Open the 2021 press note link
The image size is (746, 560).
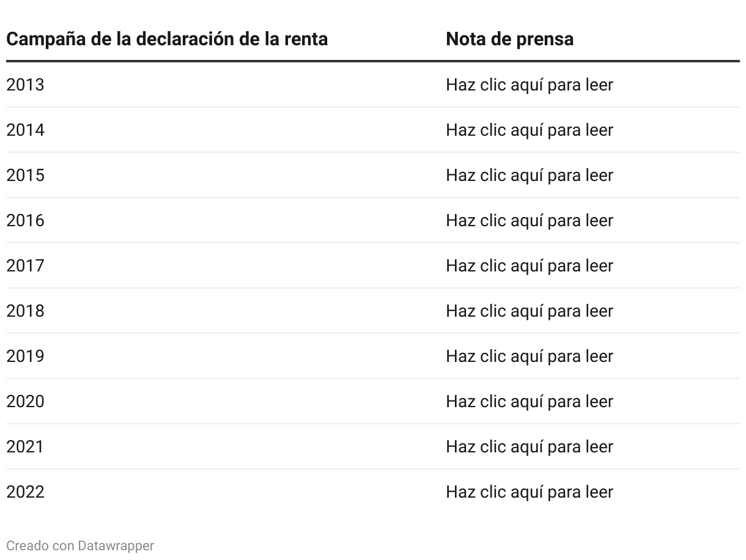(529, 447)
